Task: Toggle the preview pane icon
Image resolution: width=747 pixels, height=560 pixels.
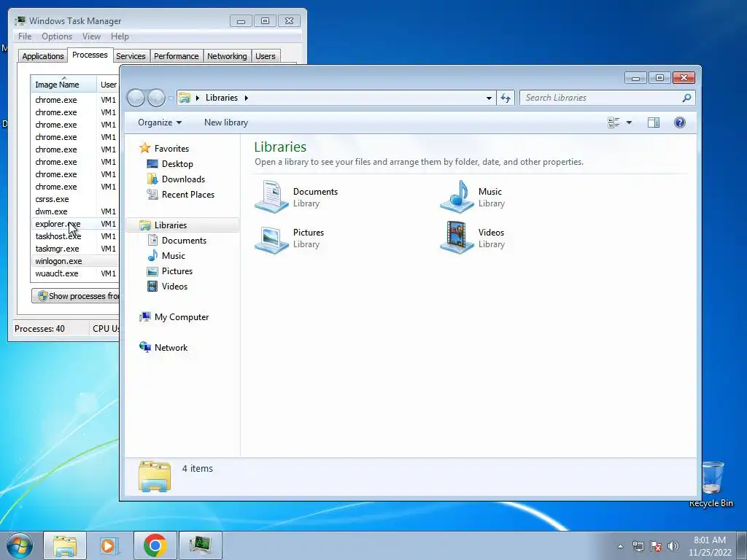Action: point(654,122)
